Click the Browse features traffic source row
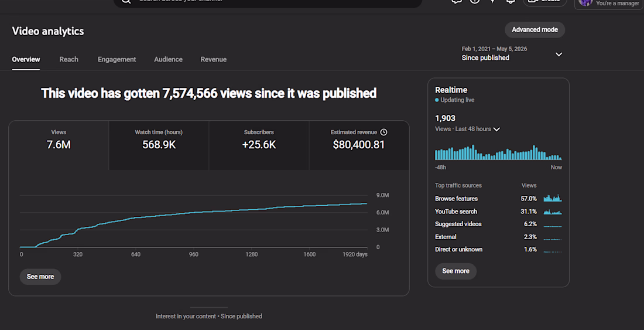The image size is (644, 330). click(x=498, y=199)
